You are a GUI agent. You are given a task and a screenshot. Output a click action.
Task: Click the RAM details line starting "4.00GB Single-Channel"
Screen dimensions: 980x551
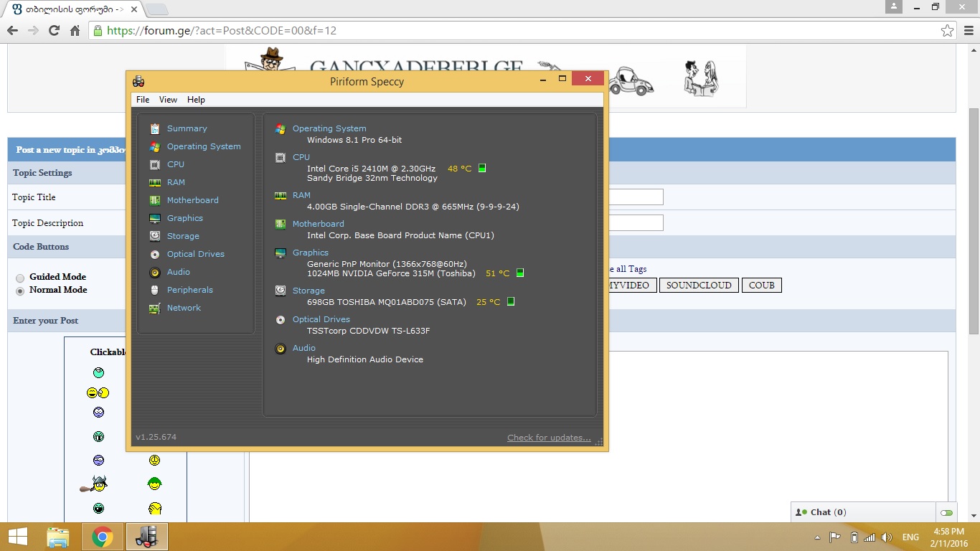pos(413,207)
